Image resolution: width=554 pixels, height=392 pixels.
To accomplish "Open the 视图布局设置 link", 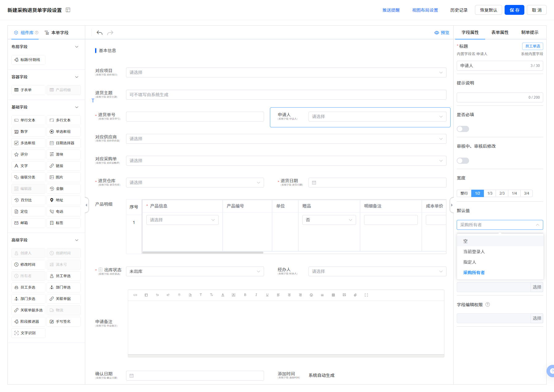I will pos(425,10).
